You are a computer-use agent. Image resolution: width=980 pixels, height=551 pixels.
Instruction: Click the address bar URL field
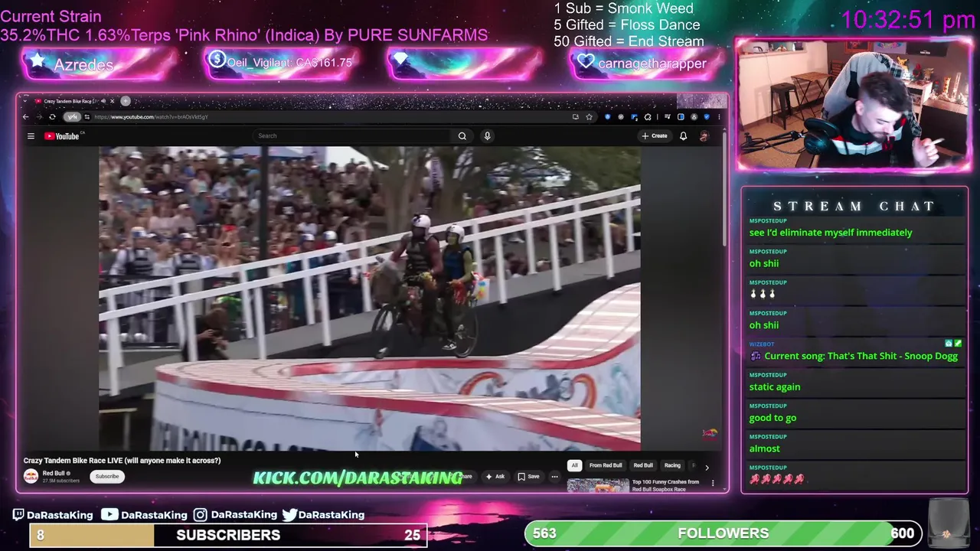(329, 117)
